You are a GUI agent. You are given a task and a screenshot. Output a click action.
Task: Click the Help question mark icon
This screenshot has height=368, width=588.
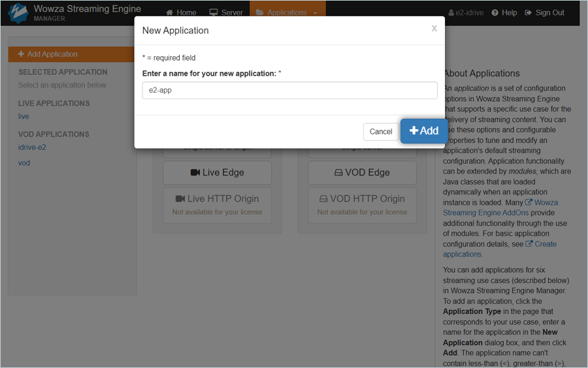[x=495, y=13]
